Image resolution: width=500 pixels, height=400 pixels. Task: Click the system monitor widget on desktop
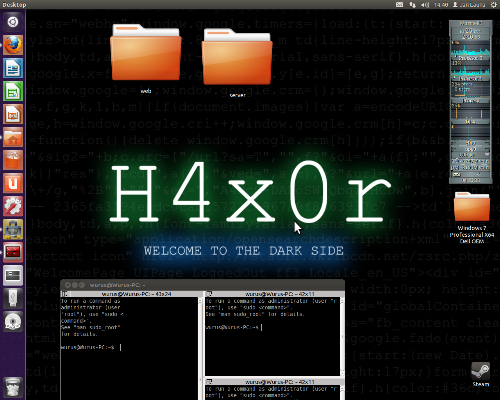[x=471, y=102]
